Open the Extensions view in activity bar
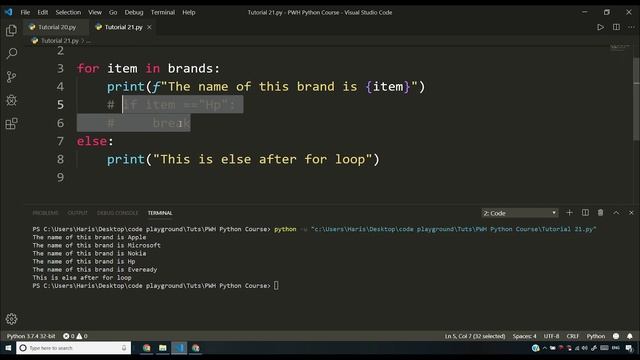 (x=11, y=123)
